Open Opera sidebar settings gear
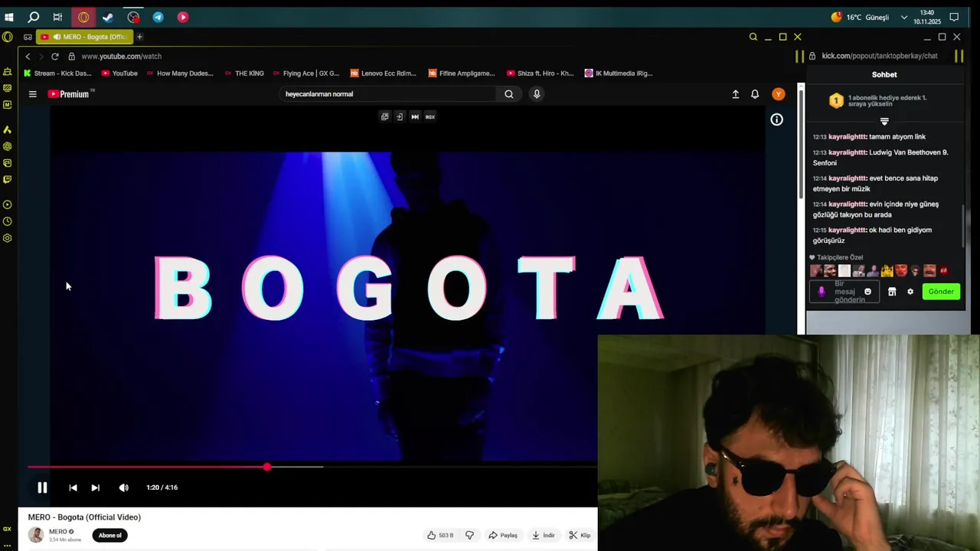The height and width of the screenshot is (551, 980). [x=8, y=238]
